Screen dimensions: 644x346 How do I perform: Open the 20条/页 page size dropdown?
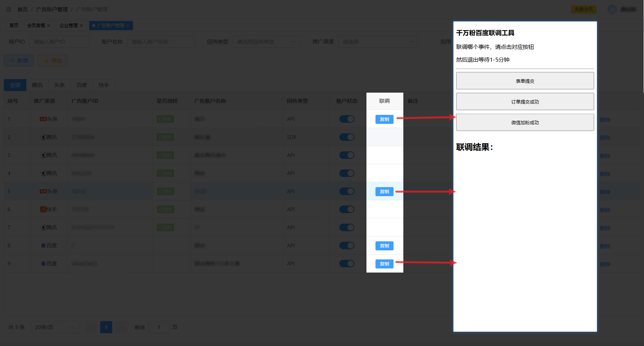click(55, 327)
